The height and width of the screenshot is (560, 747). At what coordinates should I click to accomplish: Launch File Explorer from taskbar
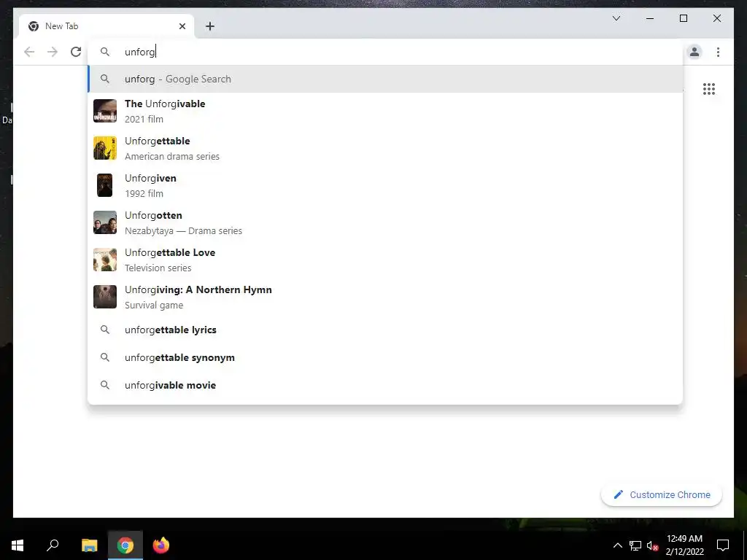click(x=89, y=545)
